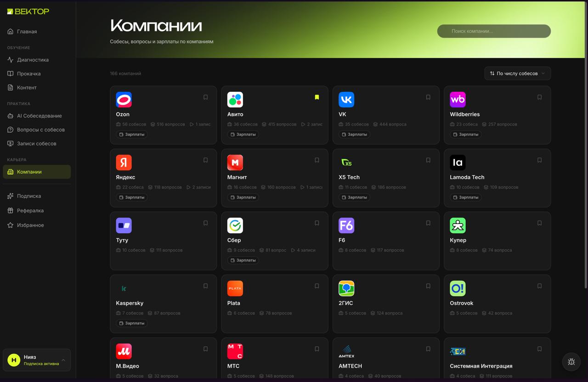This screenshot has width=588, height=382.
Task: Click the Сбер logo icon
Action: 235,225
